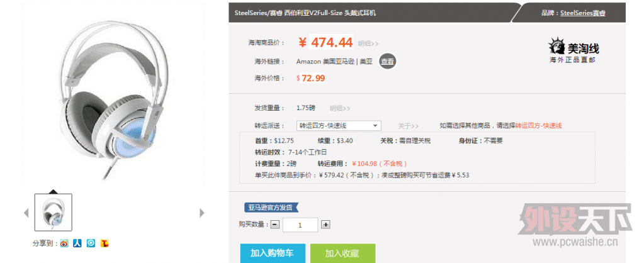644x263 pixels.
Task: Open the 转运四方-快速线 shipping dropdown
Action: pyautogui.click(x=339, y=126)
